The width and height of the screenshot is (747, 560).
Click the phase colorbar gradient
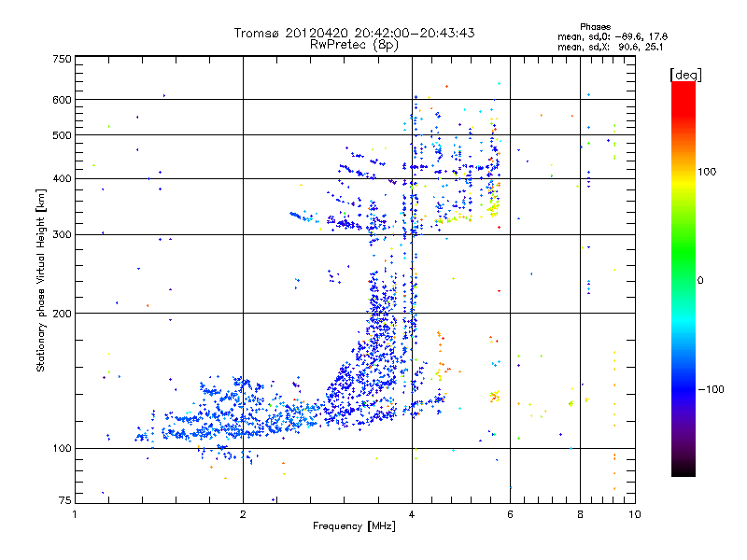pyautogui.click(x=684, y=278)
